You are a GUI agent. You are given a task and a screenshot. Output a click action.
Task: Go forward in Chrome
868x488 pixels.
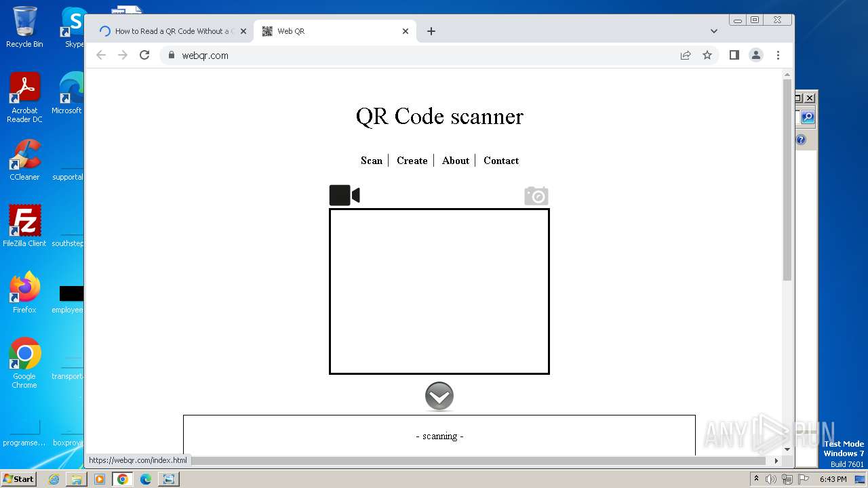[x=123, y=55]
